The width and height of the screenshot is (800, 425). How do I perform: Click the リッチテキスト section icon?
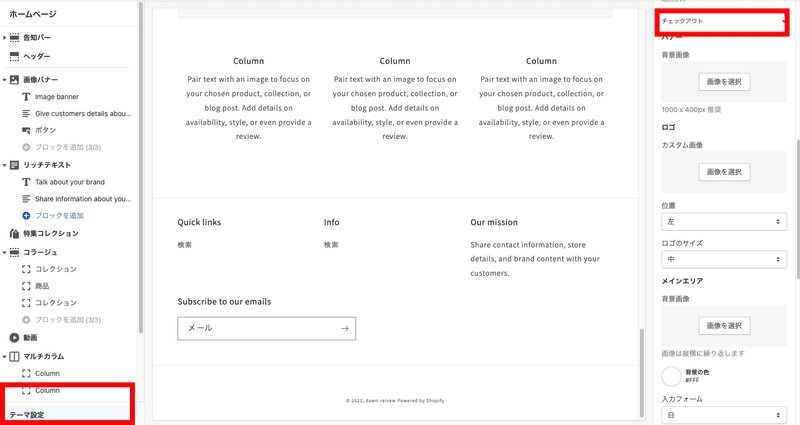[x=14, y=165]
